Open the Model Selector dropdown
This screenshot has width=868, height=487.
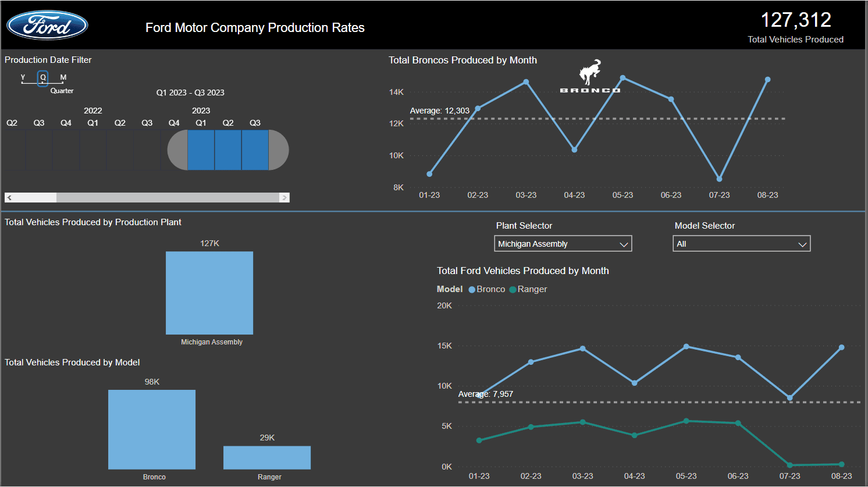742,244
